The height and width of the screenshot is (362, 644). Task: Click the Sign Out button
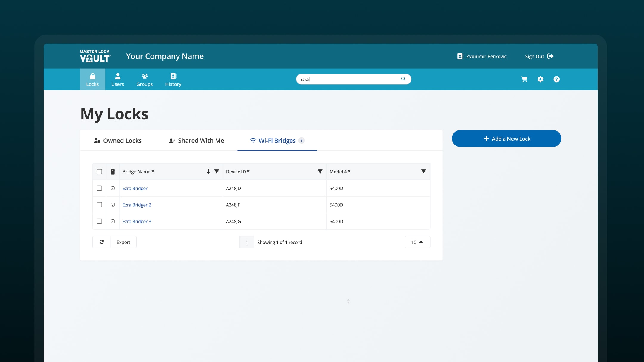point(539,56)
